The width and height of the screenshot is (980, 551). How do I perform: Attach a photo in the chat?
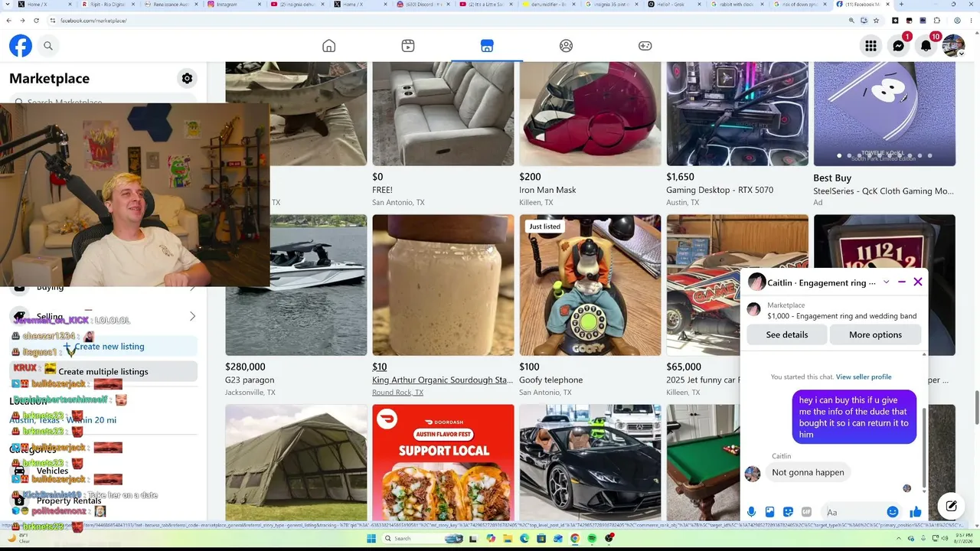[769, 512]
